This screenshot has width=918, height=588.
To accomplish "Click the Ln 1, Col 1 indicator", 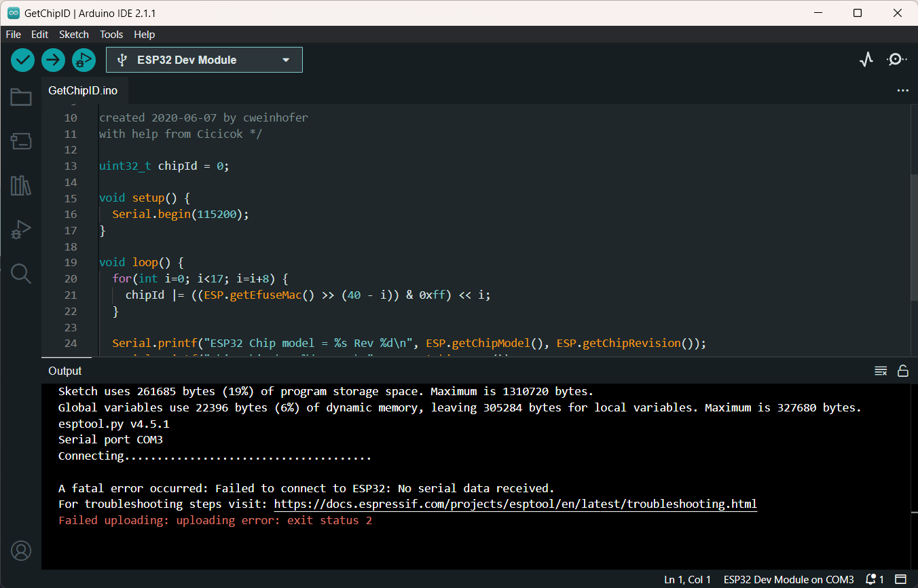I will (687, 579).
